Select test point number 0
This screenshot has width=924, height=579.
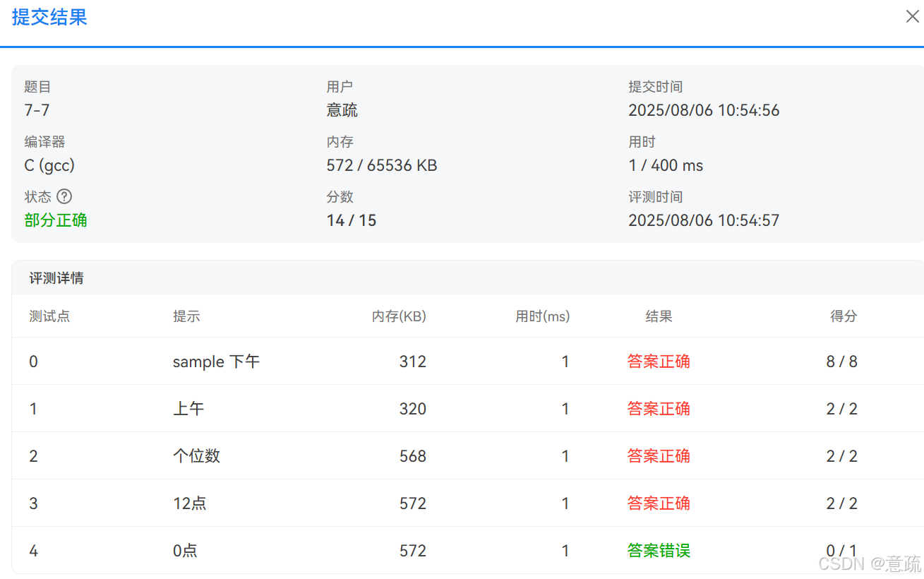(33, 362)
